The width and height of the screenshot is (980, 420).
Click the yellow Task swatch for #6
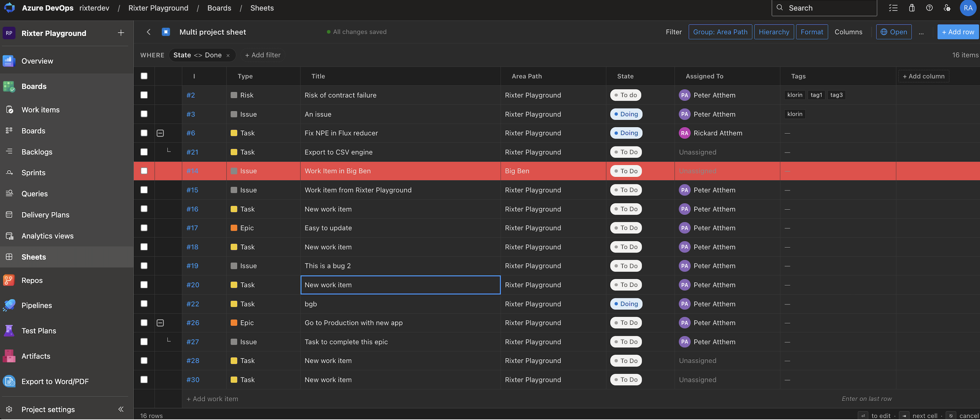234,133
